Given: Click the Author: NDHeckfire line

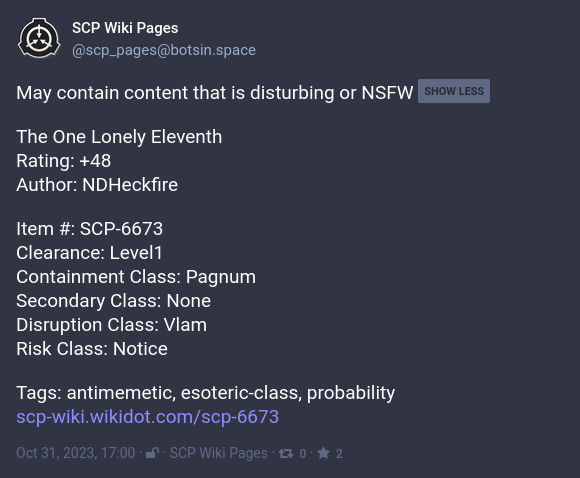Looking at the screenshot, I should pyautogui.click(x=97, y=185).
